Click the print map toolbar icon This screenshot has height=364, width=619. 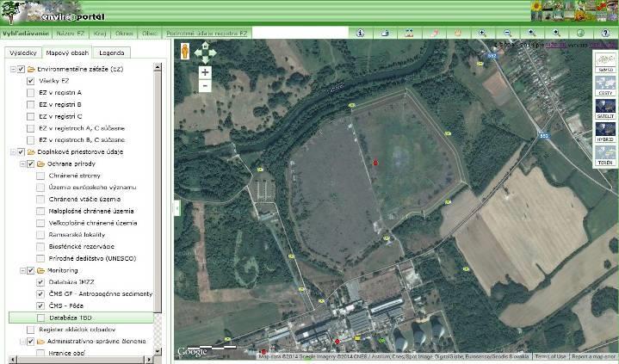pos(386,34)
